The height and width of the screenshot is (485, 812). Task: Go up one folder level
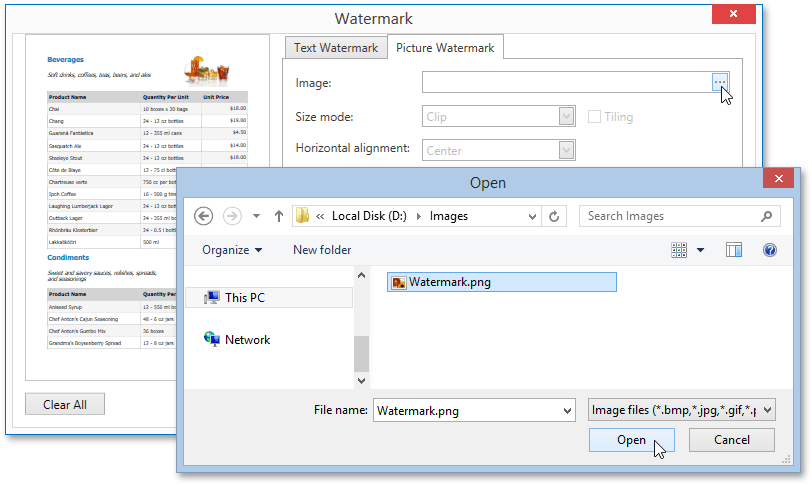tap(279, 216)
